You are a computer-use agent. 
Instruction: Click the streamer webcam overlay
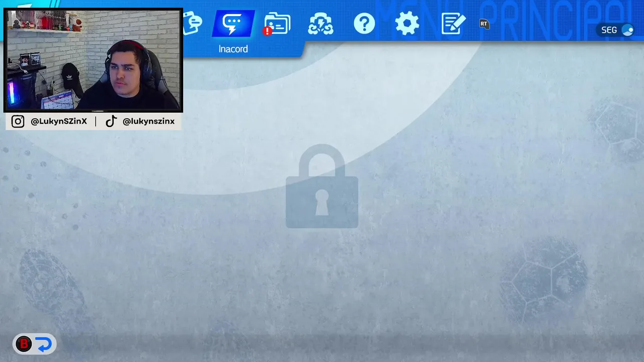(93, 59)
